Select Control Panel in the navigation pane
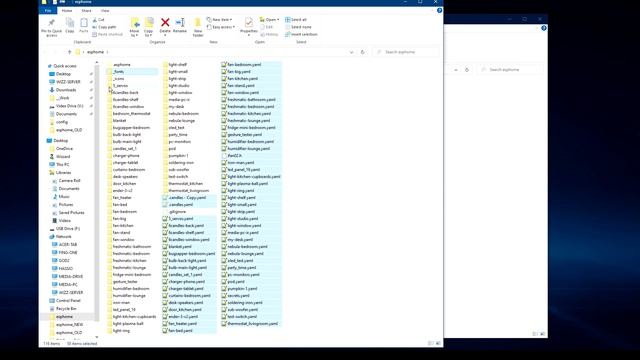Screen dimensions: 640x360 click(x=68, y=301)
